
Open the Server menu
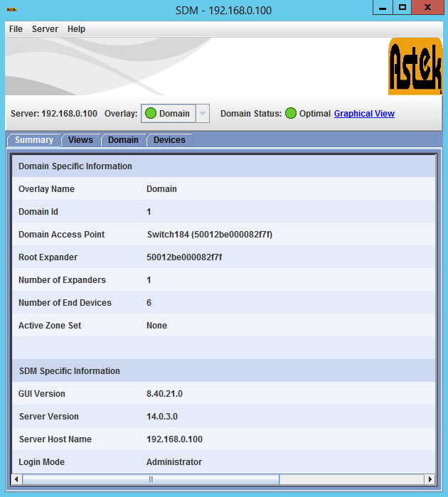[45, 29]
